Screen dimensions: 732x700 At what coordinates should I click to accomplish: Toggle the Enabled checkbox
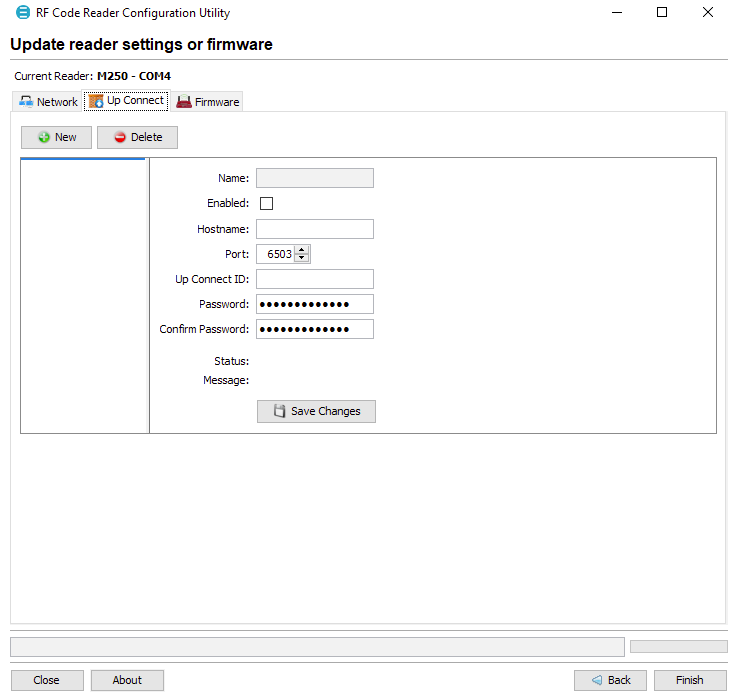point(266,203)
